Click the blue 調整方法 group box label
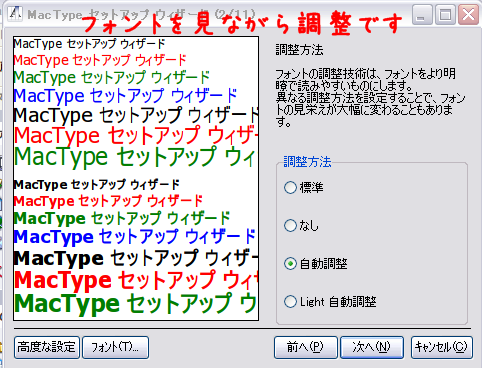This screenshot has height=368, width=482. point(307,162)
